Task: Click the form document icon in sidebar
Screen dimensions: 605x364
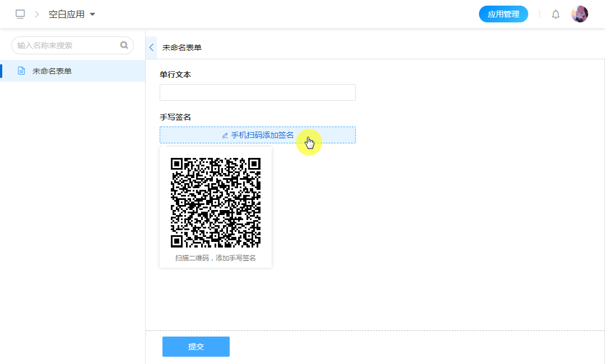Action: click(21, 71)
